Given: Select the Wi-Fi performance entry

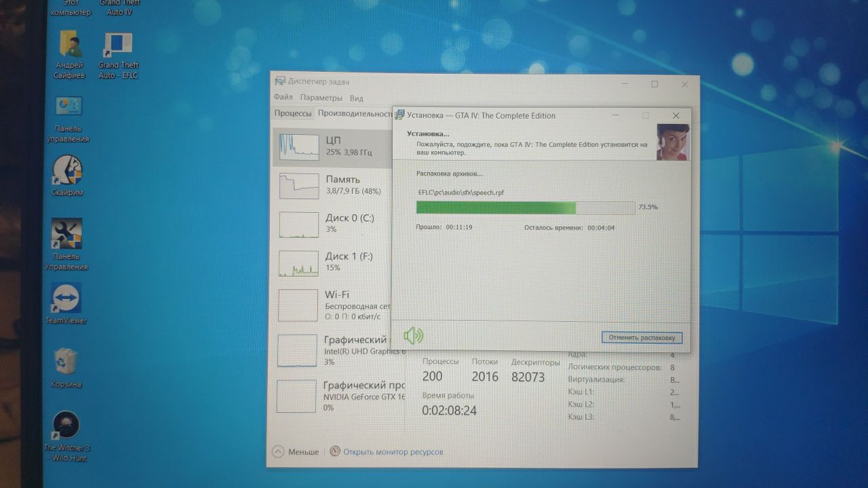Looking at the screenshot, I should [332, 305].
